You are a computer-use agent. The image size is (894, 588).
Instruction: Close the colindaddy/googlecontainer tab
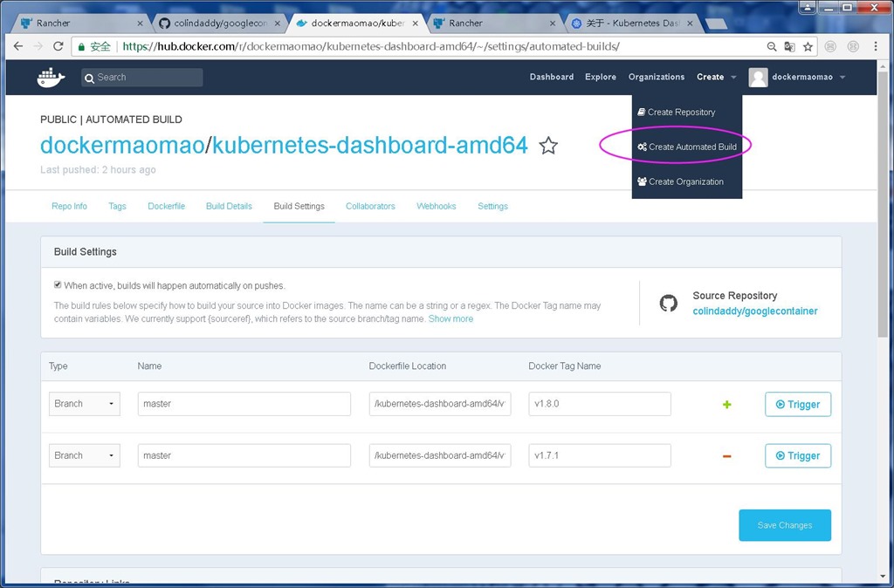[278, 24]
